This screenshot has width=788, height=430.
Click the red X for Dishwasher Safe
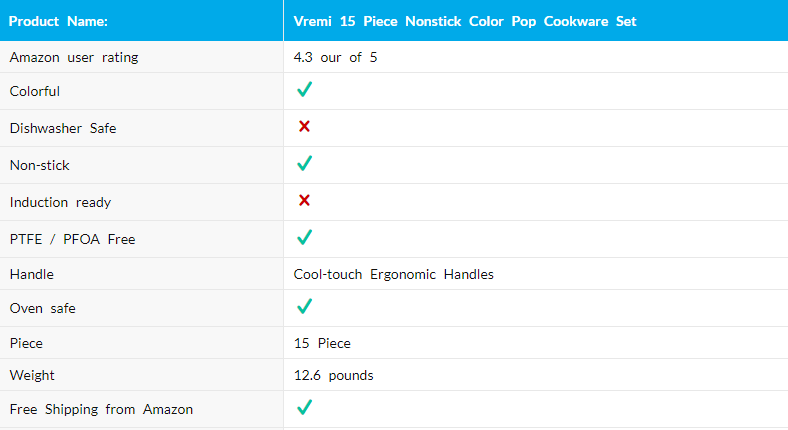(304, 127)
